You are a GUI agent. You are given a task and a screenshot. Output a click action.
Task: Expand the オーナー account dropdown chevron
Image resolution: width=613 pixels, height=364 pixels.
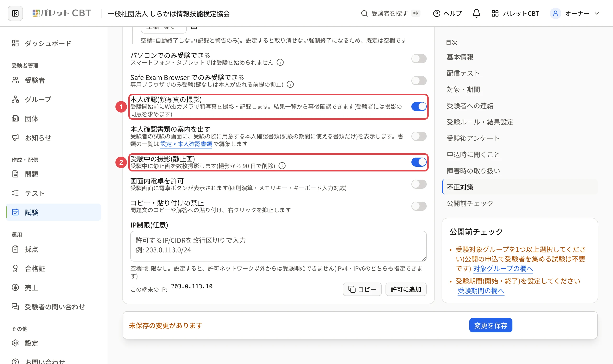point(596,13)
